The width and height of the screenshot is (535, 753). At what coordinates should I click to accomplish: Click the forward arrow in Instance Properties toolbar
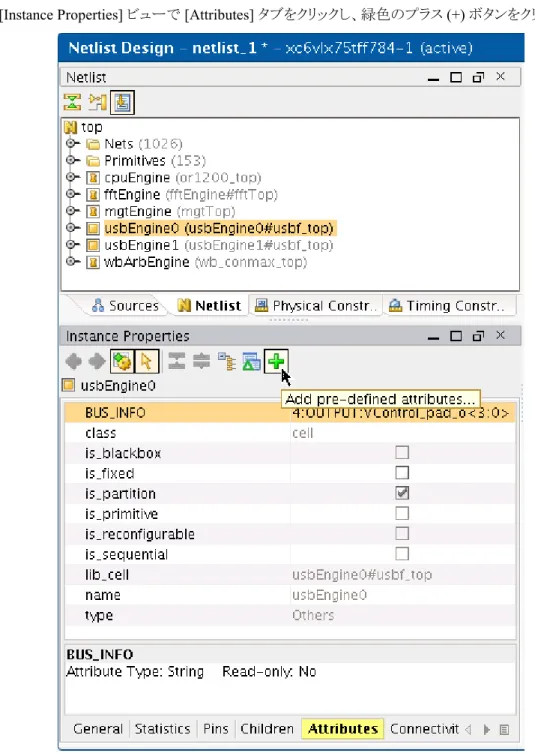97,362
